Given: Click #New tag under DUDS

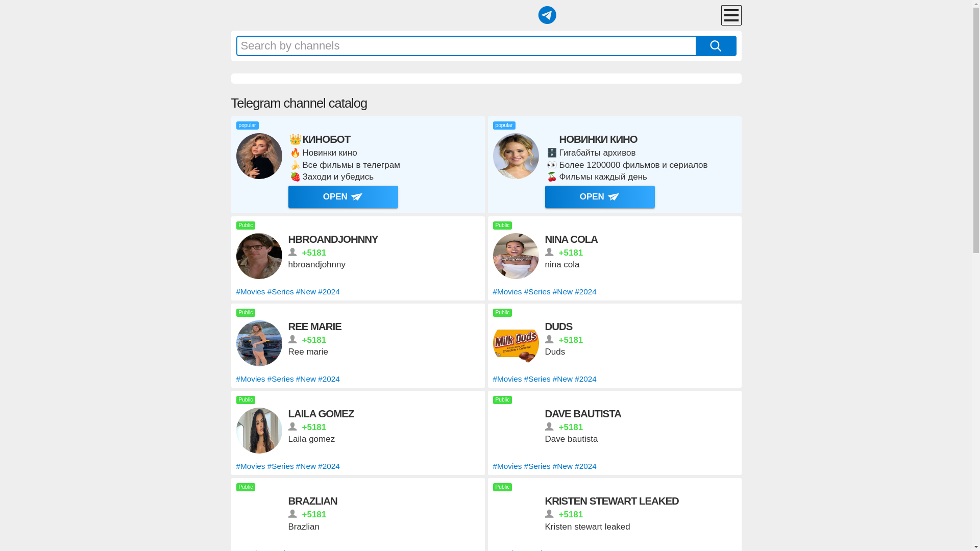Looking at the screenshot, I should 562,379.
